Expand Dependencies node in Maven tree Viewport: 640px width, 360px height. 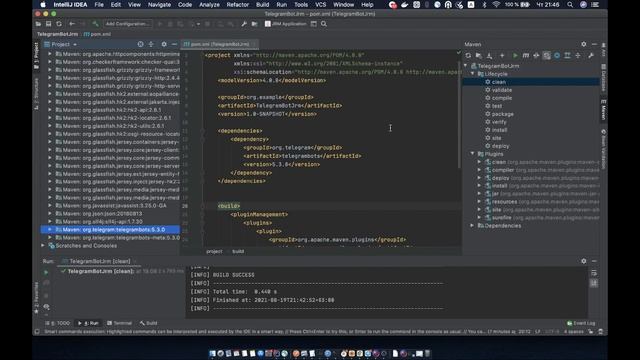pos(473,226)
